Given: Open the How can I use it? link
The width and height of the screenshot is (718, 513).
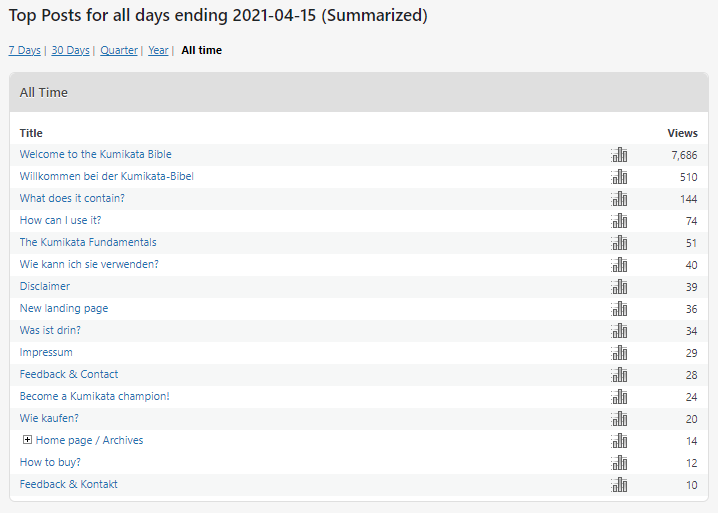Looking at the screenshot, I should pos(60,221).
